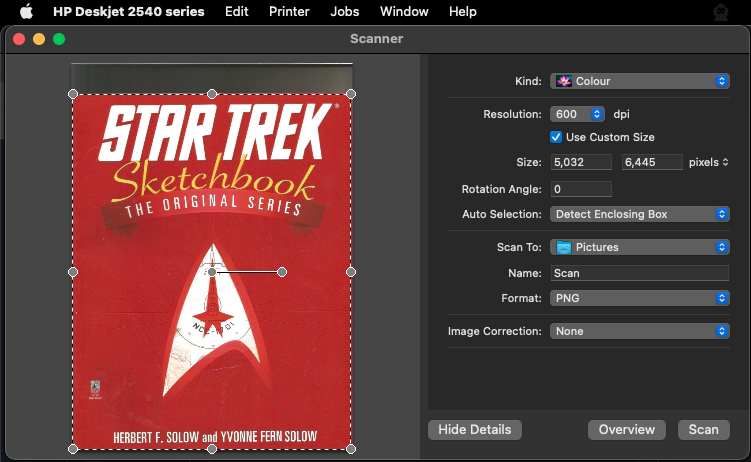This screenshot has height=462, width=751.
Task: Open the Apple menu
Action: pyautogui.click(x=26, y=11)
